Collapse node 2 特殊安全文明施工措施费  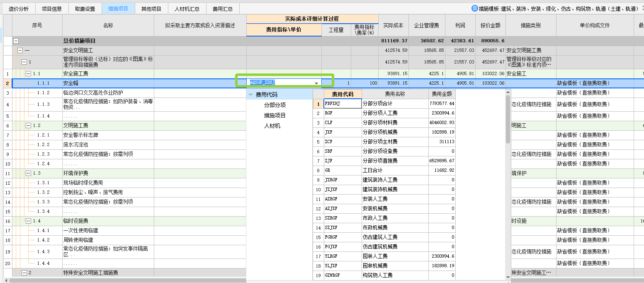tap(24, 273)
